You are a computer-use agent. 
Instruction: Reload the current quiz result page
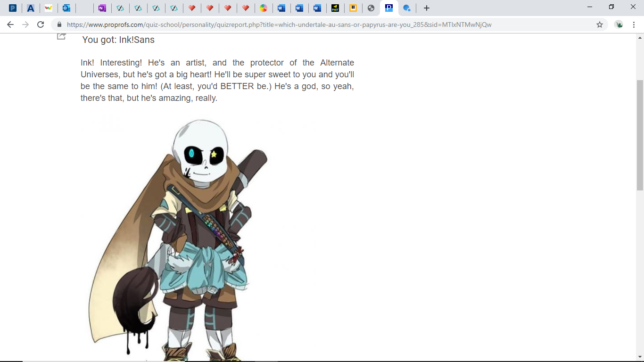point(40,25)
